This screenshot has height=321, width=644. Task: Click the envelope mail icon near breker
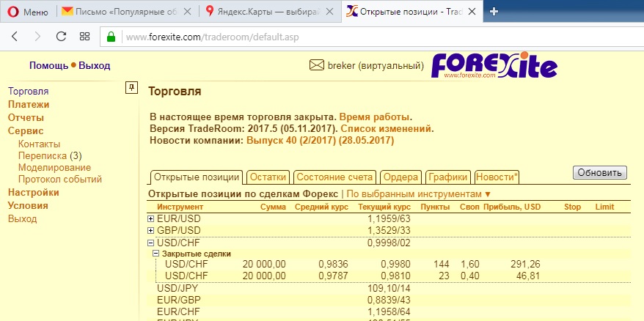(x=317, y=65)
